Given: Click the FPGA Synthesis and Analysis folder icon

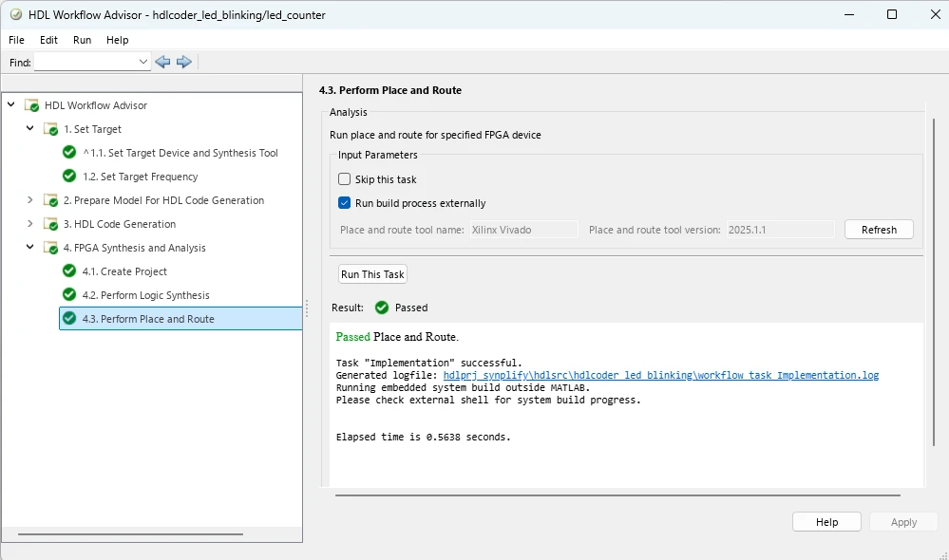Looking at the screenshot, I should [51, 248].
